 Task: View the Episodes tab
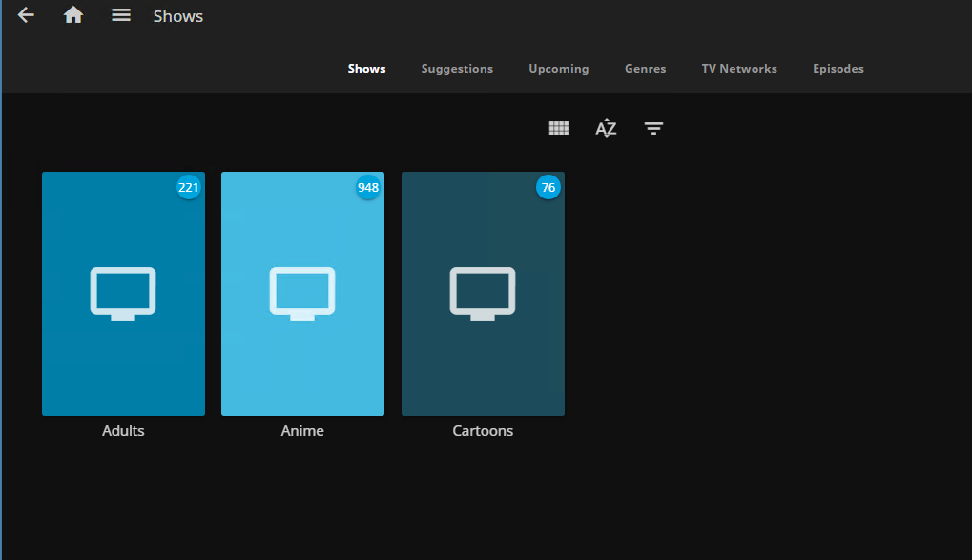click(x=838, y=69)
